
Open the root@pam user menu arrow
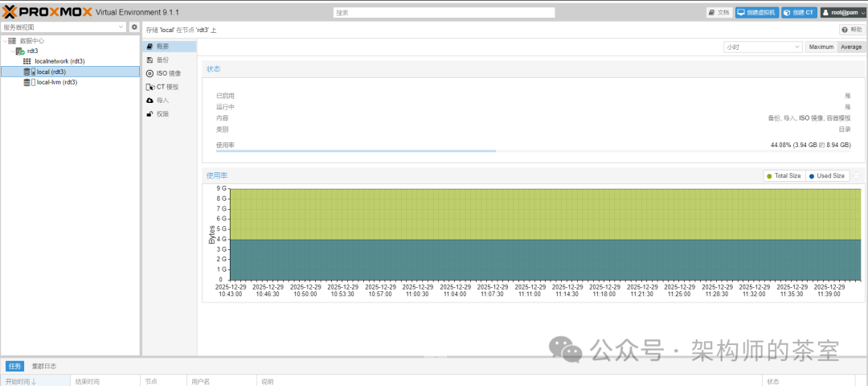point(863,12)
